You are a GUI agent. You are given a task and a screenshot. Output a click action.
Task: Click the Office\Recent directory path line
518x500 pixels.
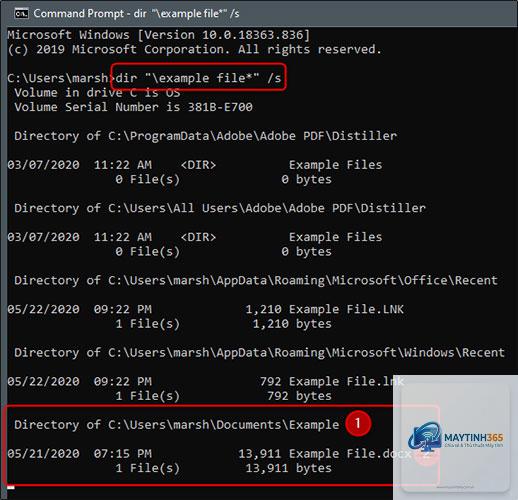pos(256,280)
